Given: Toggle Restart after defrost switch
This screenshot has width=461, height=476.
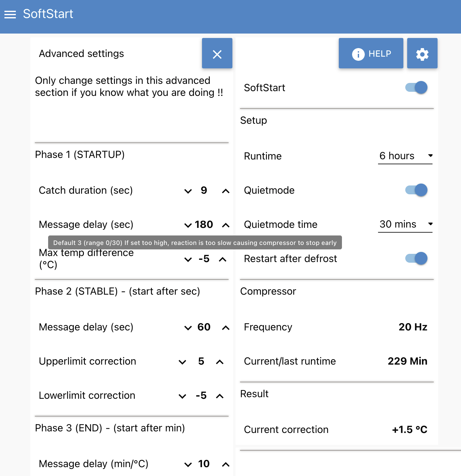Looking at the screenshot, I should (416, 259).
